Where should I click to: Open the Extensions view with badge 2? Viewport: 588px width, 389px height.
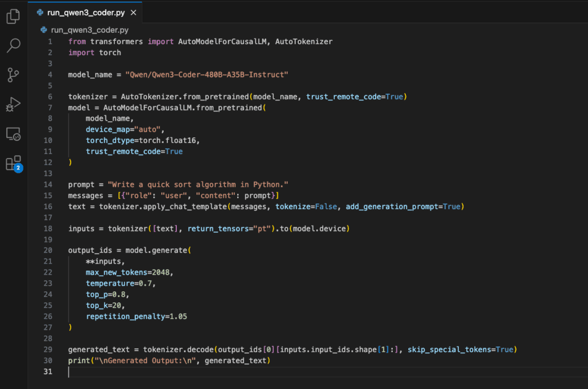[14, 164]
